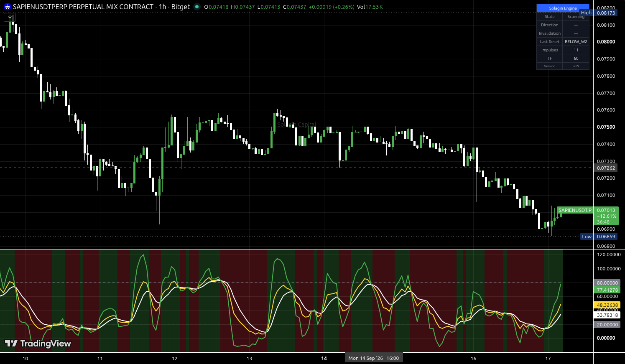
Task: Click the SAPIENUSDTPERP symbol logo icon
Action: point(7,7)
